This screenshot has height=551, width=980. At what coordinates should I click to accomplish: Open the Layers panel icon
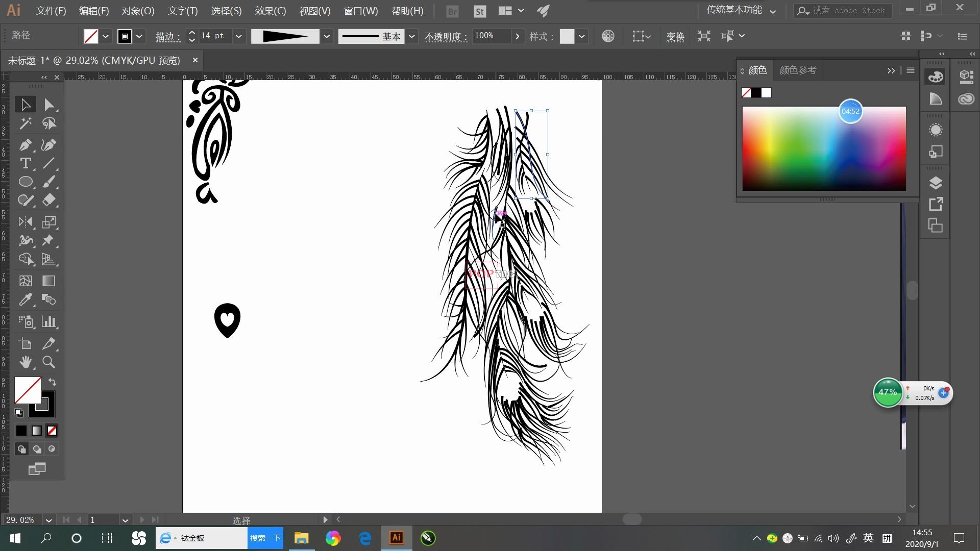[x=935, y=183]
